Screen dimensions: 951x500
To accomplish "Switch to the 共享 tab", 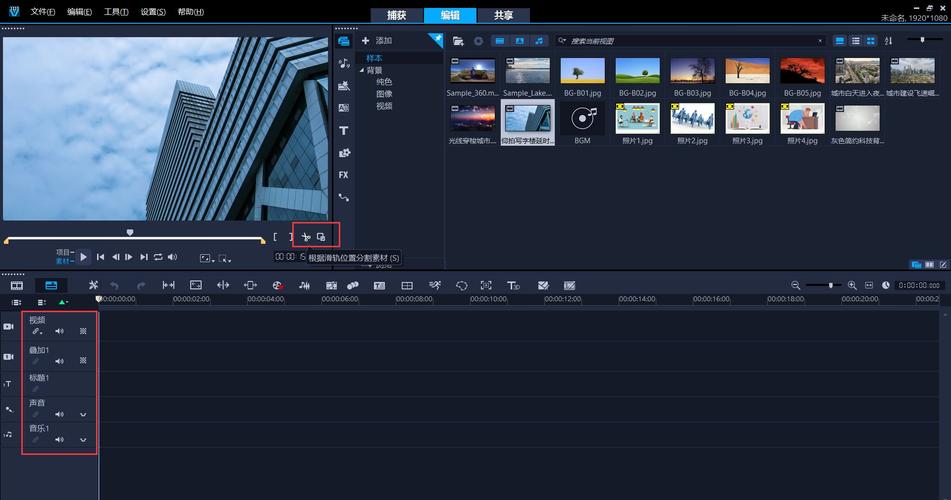I will point(503,15).
